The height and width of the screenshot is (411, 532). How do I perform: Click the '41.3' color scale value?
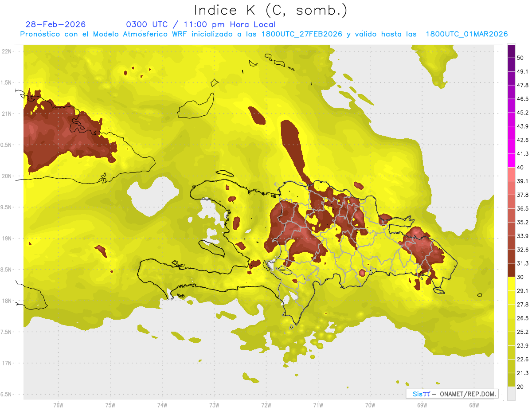click(523, 154)
